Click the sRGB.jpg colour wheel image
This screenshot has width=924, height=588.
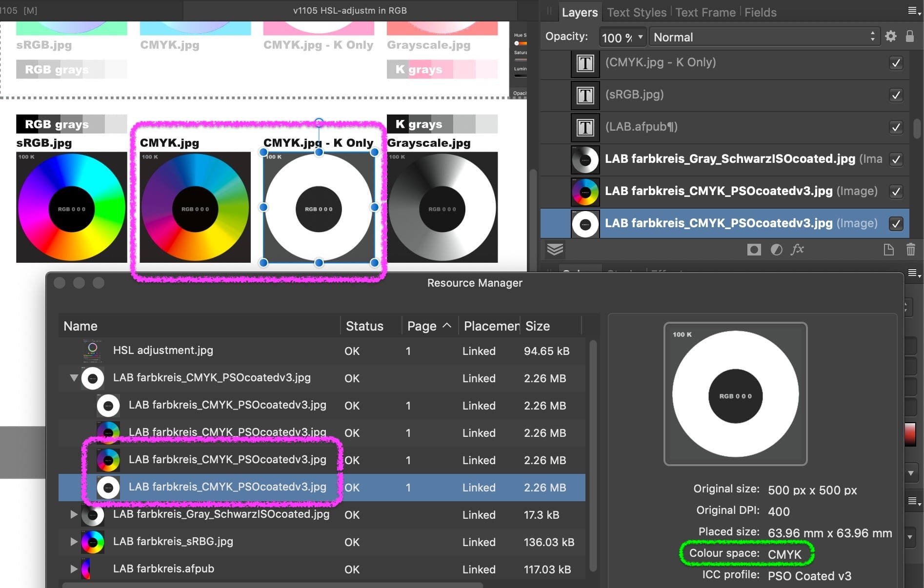click(72, 207)
